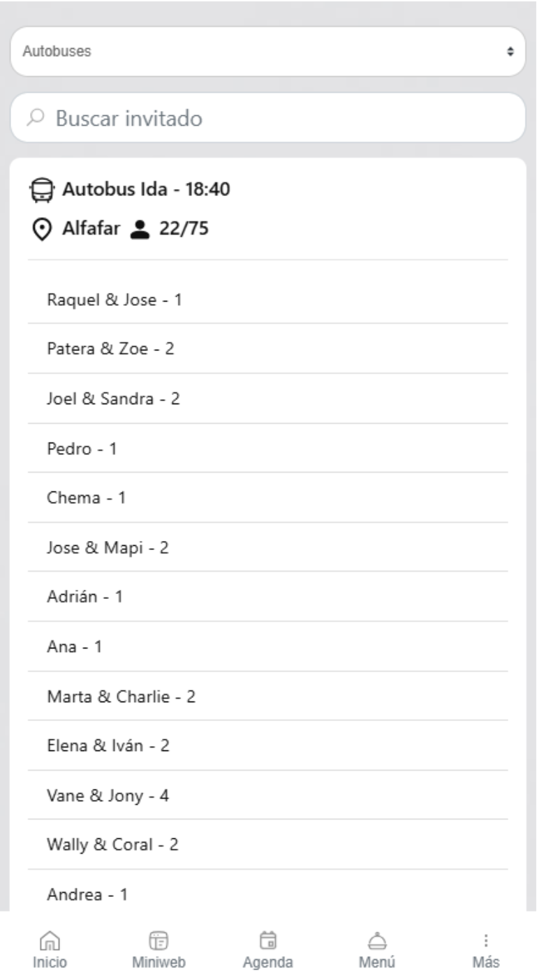The height and width of the screenshot is (980, 537).
Task: Open the Más three-dots menu
Action: [486, 941]
